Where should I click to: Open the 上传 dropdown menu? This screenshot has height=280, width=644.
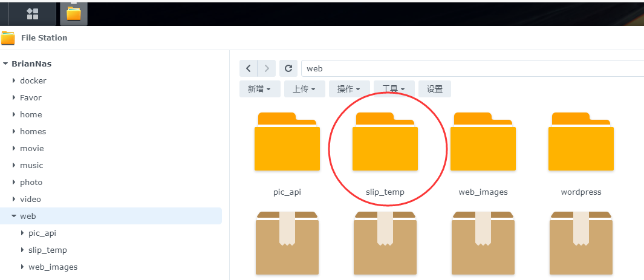[305, 89]
